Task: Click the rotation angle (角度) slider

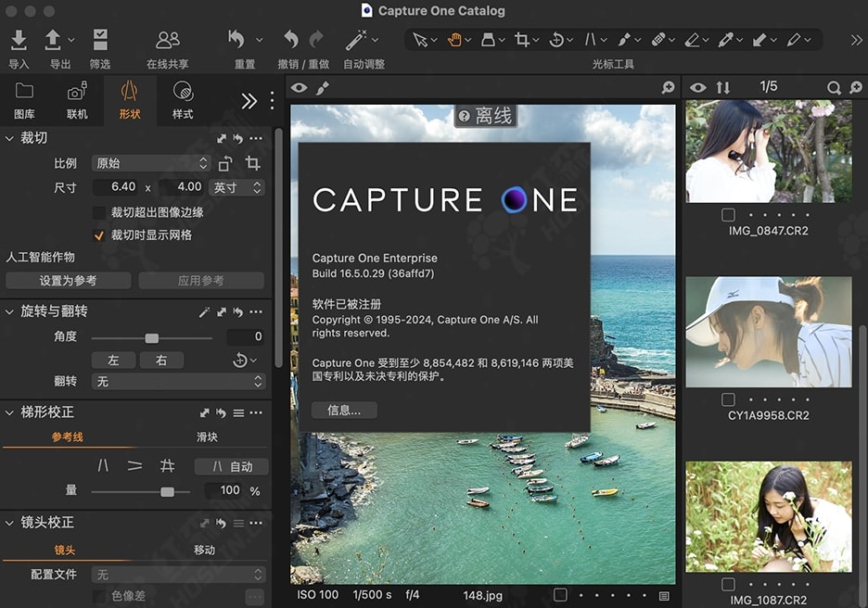Action: point(152,337)
